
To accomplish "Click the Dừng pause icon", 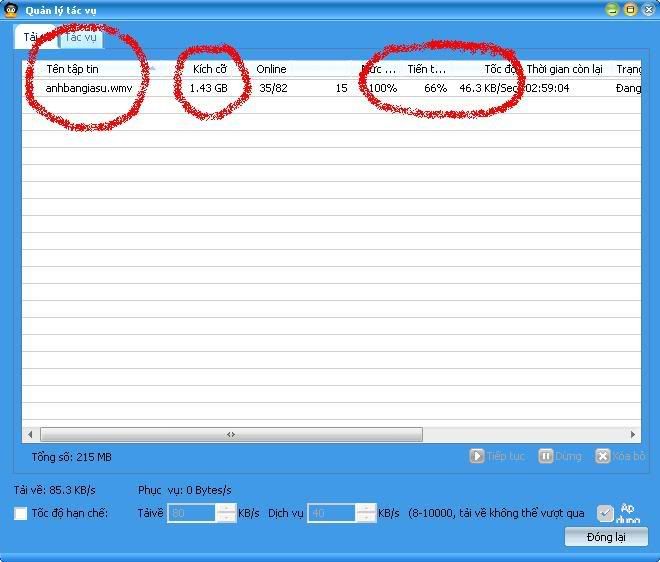I will [x=546, y=456].
